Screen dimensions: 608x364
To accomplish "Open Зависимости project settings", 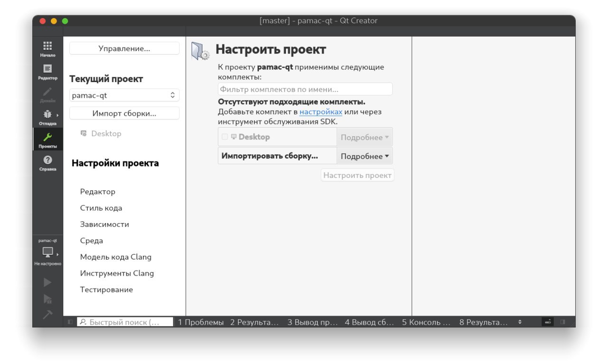I will pos(104,224).
